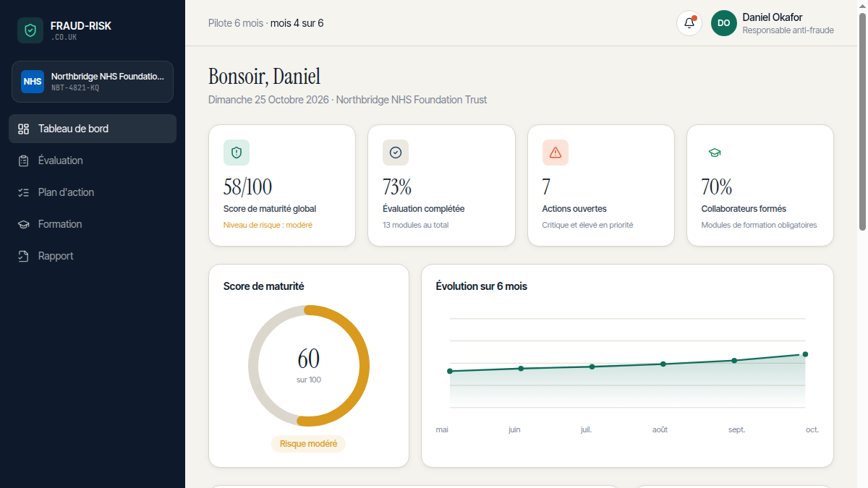This screenshot has height=488, width=868.
Task: Open the 7 Actions ouvertes card
Action: point(601,186)
